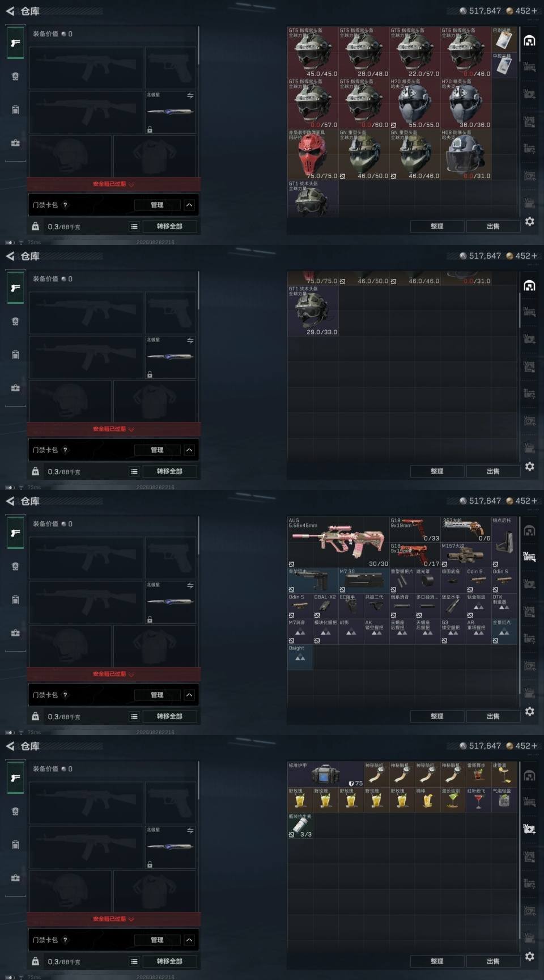
Task: Select the 瓶装抗生素 bottle 3/3
Action: [x=300, y=826]
